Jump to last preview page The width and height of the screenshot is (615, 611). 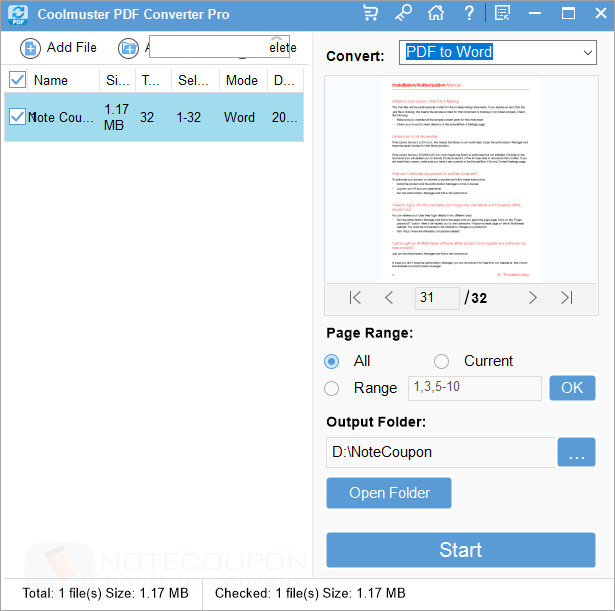point(567,298)
